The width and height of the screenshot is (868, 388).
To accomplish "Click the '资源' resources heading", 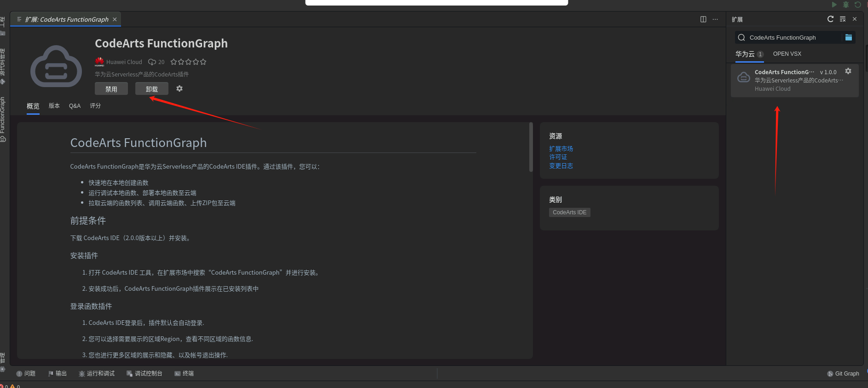I will tap(556, 136).
